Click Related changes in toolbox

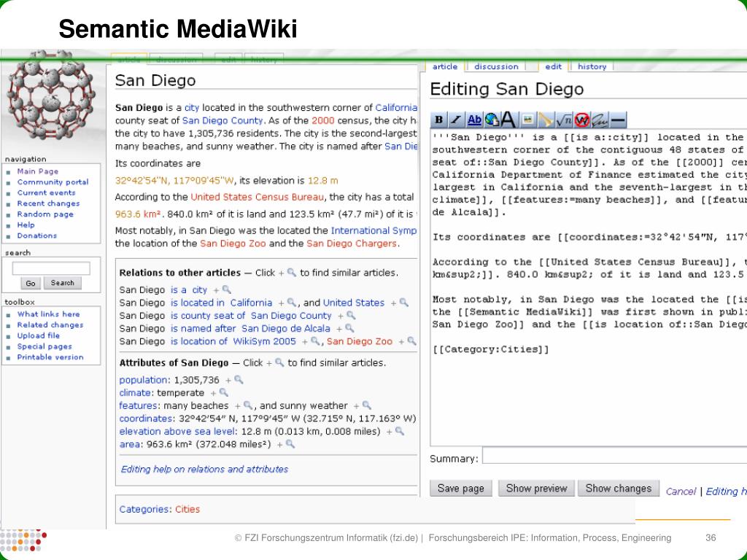coord(50,324)
